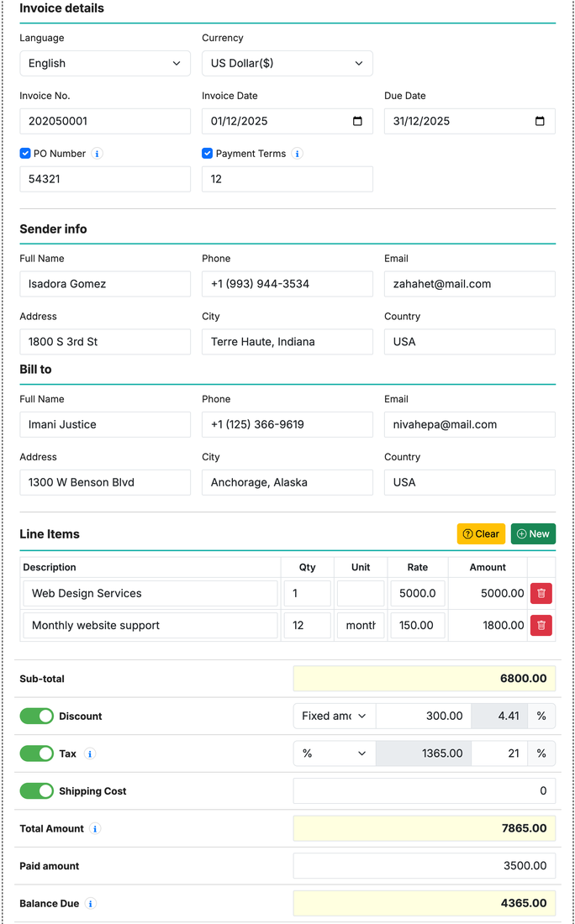Switch the tax type dropdown from percent
Screen dimensions: 575x924
coord(334,753)
